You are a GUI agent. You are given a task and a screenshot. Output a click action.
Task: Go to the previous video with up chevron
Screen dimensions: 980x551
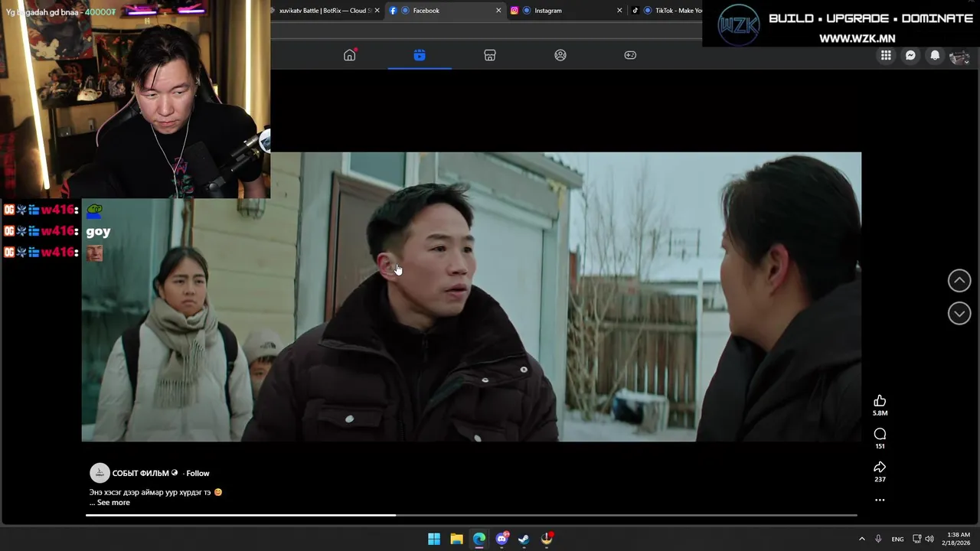click(959, 280)
